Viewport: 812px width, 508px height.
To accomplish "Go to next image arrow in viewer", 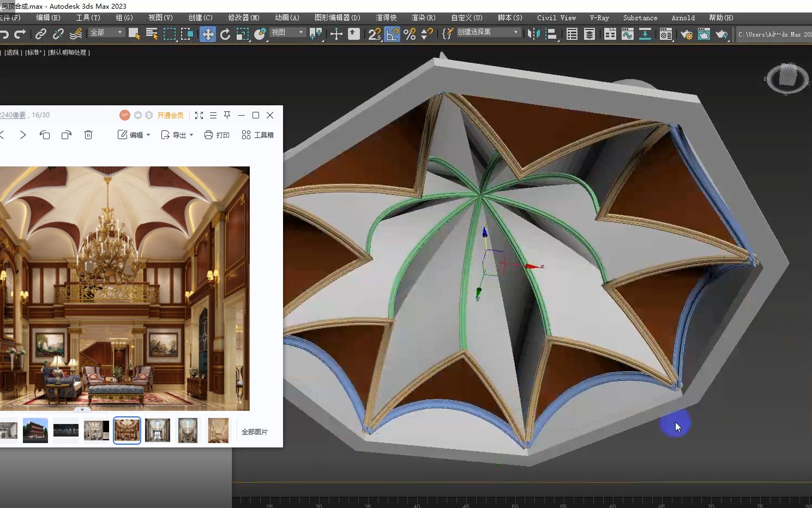I will [x=23, y=135].
